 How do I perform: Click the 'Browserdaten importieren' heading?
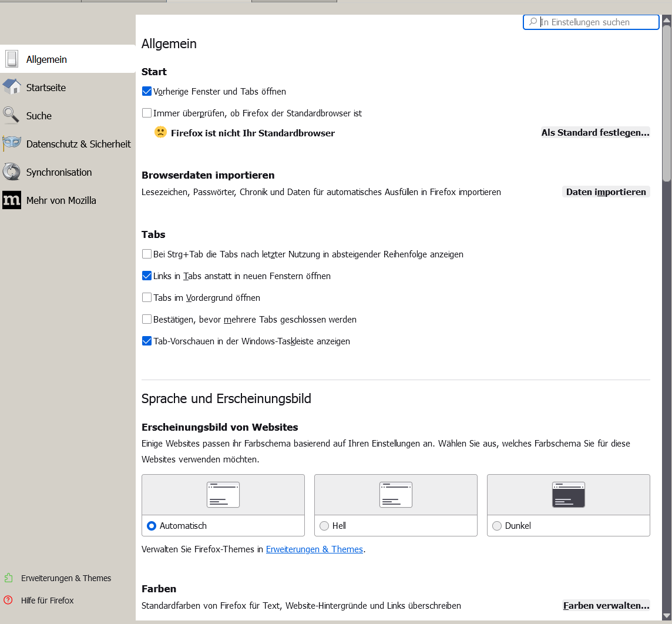[x=208, y=175]
